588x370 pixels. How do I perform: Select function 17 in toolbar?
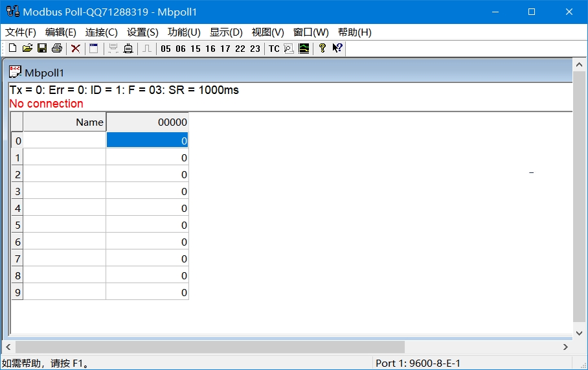click(x=225, y=49)
